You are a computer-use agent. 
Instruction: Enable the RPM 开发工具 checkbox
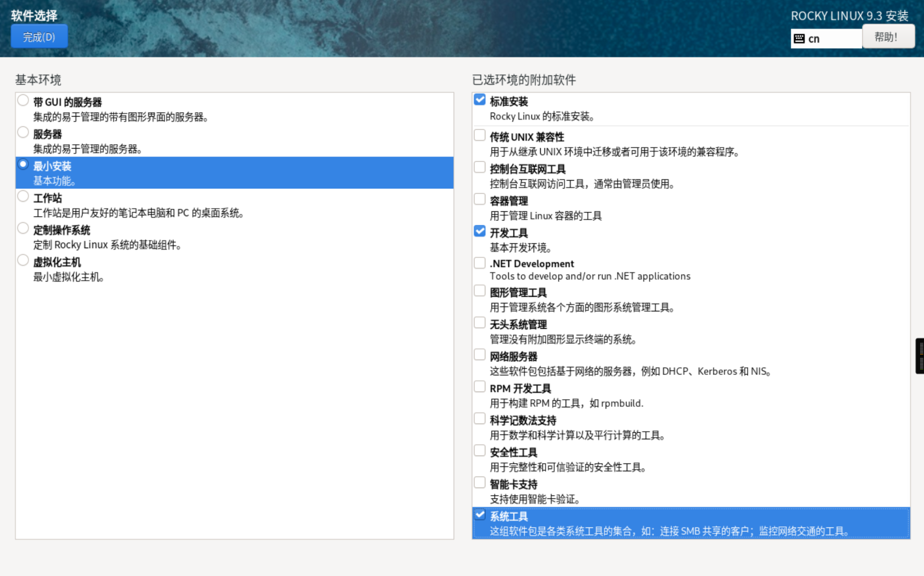coord(479,388)
